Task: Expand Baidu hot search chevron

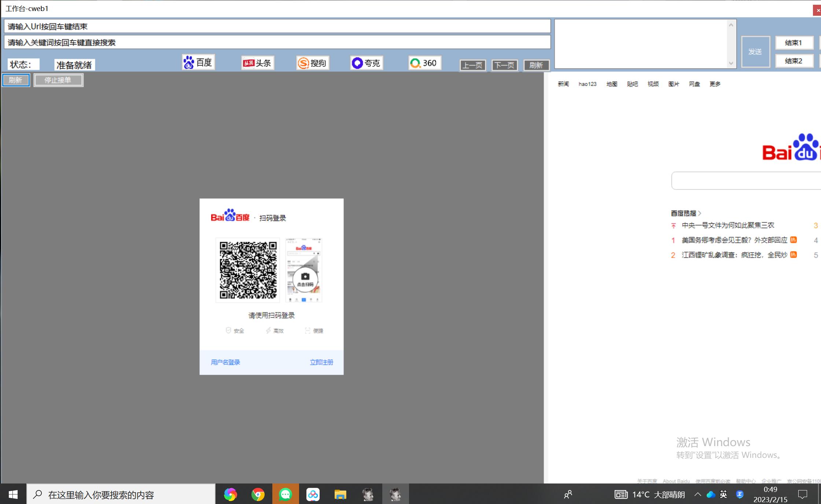Action: [x=700, y=213]
